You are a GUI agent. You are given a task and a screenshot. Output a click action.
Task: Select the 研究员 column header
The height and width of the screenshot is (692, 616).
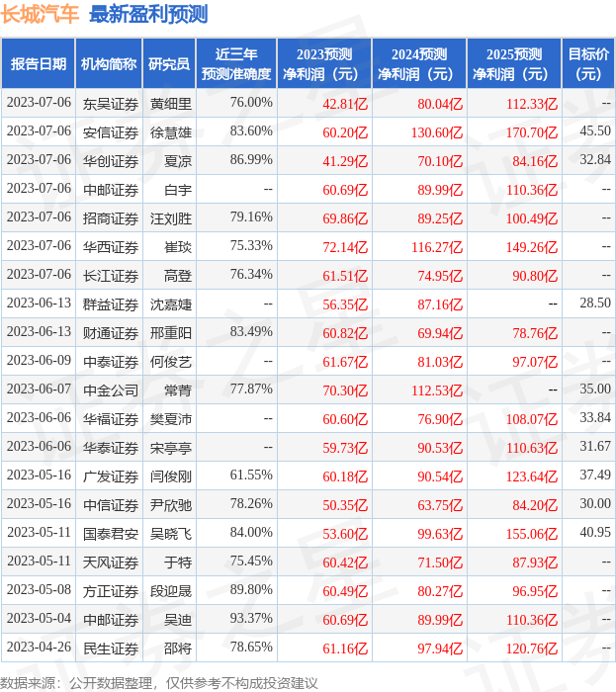click(x=169, y=63)
